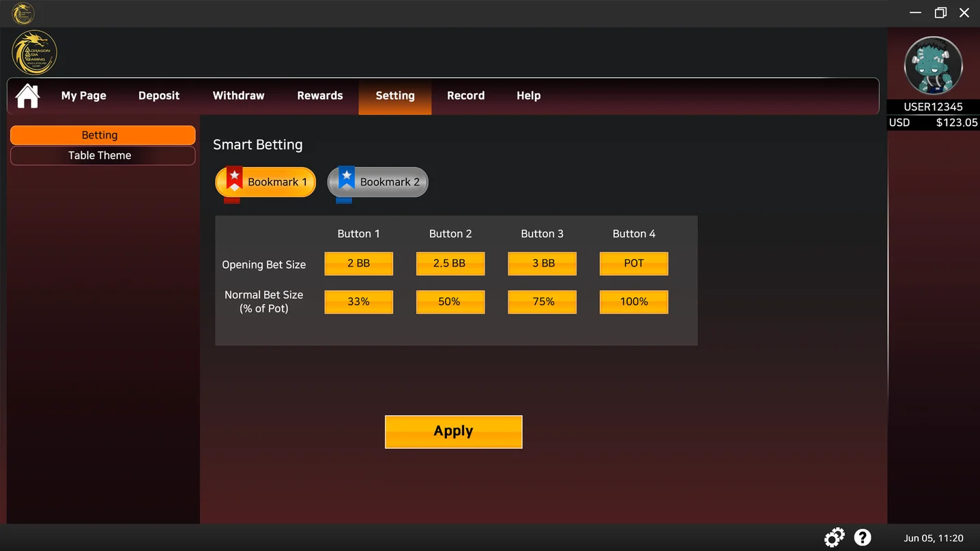Go to the Home house icon

coord(27,95)
